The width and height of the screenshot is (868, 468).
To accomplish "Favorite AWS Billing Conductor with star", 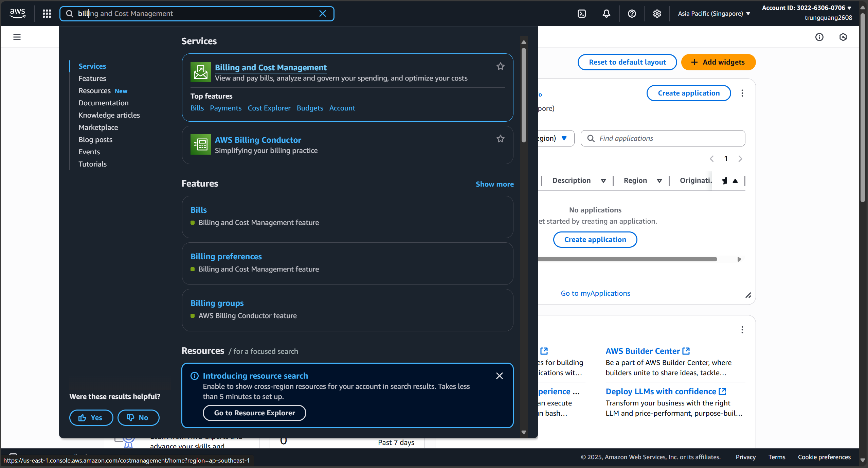I will pos(500,139).
